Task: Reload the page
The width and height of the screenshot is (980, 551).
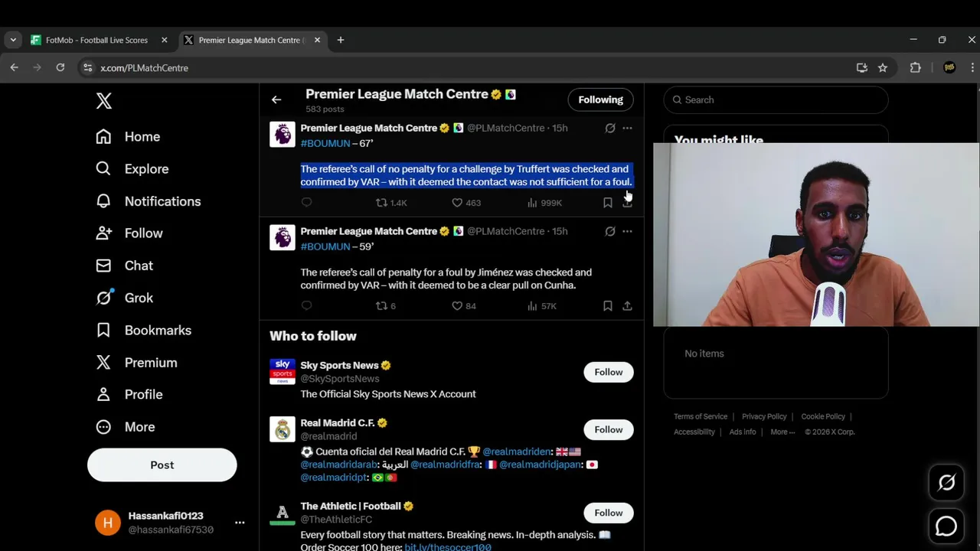Action: tap(60, 67)
